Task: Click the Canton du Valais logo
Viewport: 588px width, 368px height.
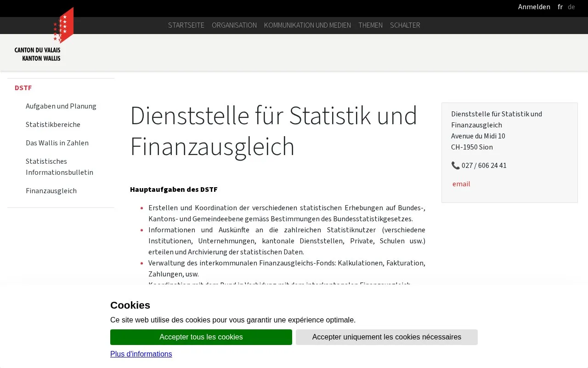Action: click(44, 34)
